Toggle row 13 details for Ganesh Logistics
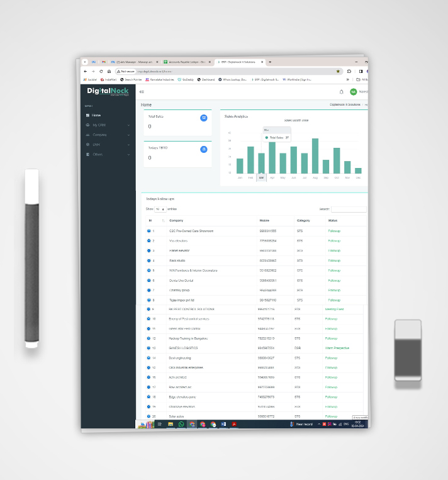The image size is (448, 480). click(x=148, y=347)
